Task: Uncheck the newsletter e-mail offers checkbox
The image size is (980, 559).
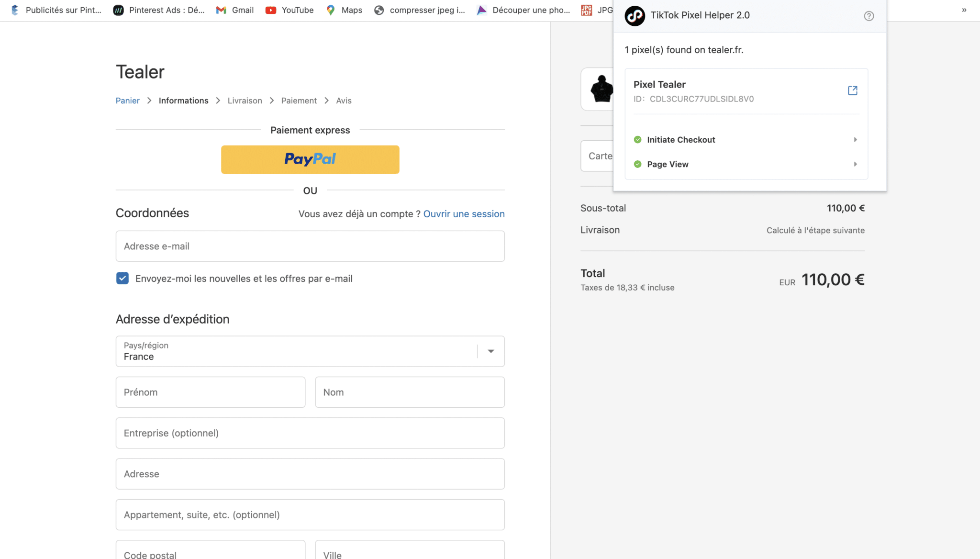Action: pyautogui.click(x=122, y=279)
